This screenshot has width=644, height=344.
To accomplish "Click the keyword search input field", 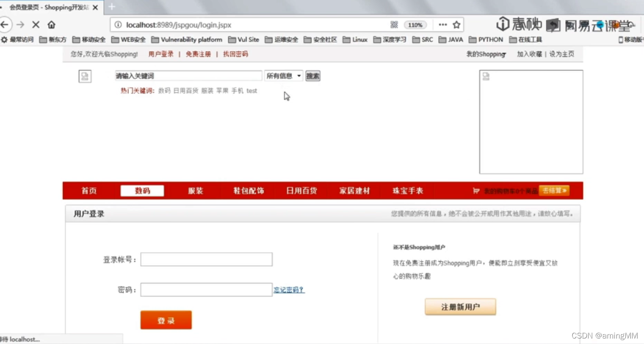I will coord(188,76).
